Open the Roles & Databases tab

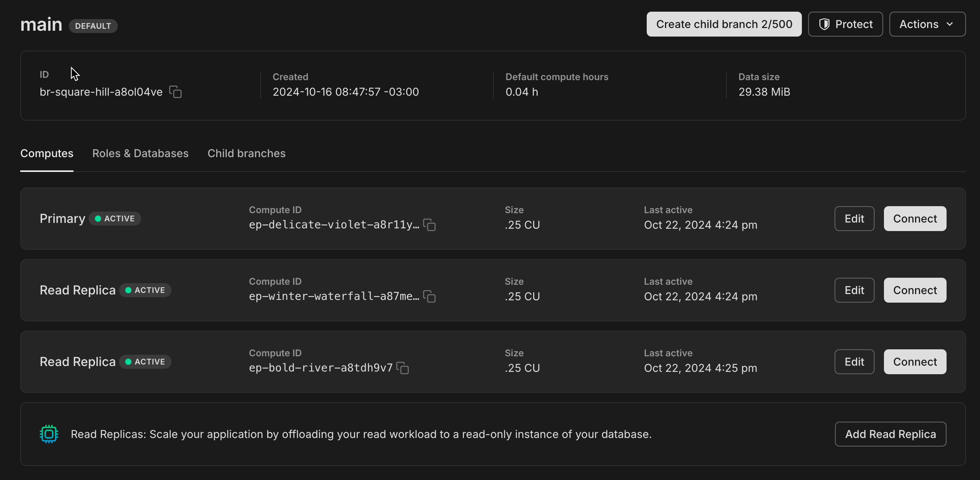[x=140, y=153]
